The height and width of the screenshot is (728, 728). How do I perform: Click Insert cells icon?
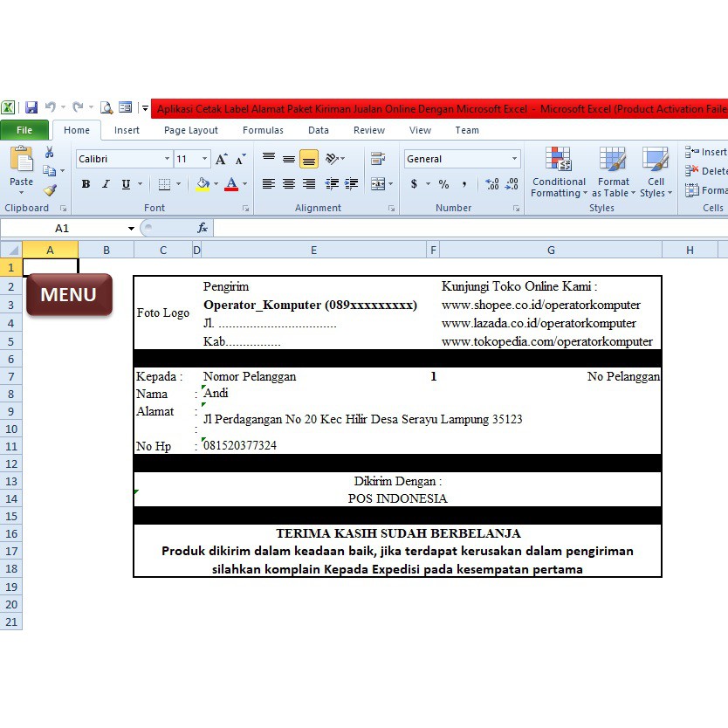(x=692, y=152)
